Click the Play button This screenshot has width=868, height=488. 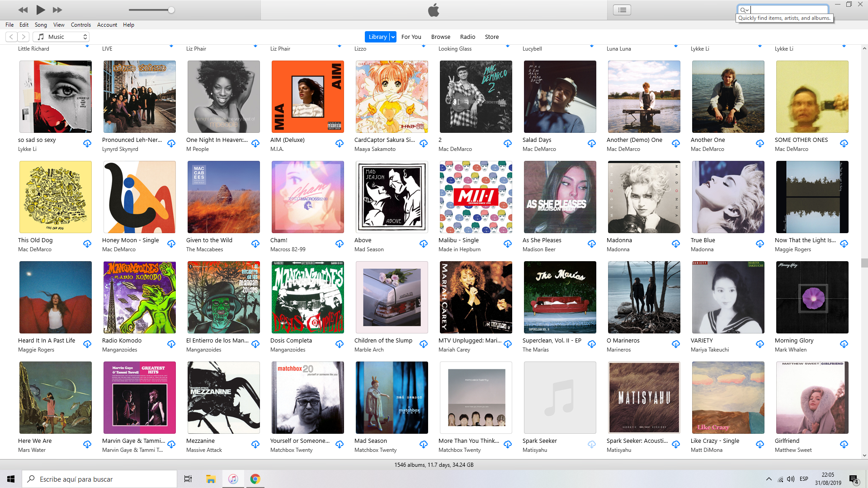[x=40, y=9]
